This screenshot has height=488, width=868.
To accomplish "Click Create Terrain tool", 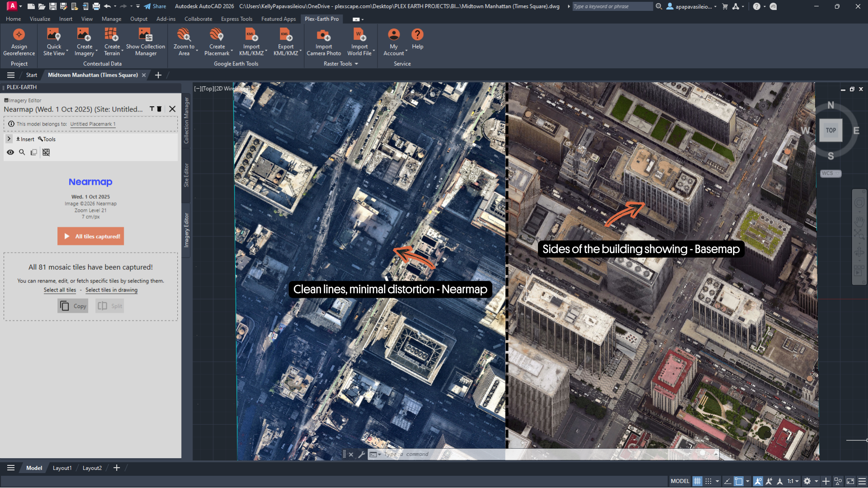I will pyautogui.click(x=112, y=42).
